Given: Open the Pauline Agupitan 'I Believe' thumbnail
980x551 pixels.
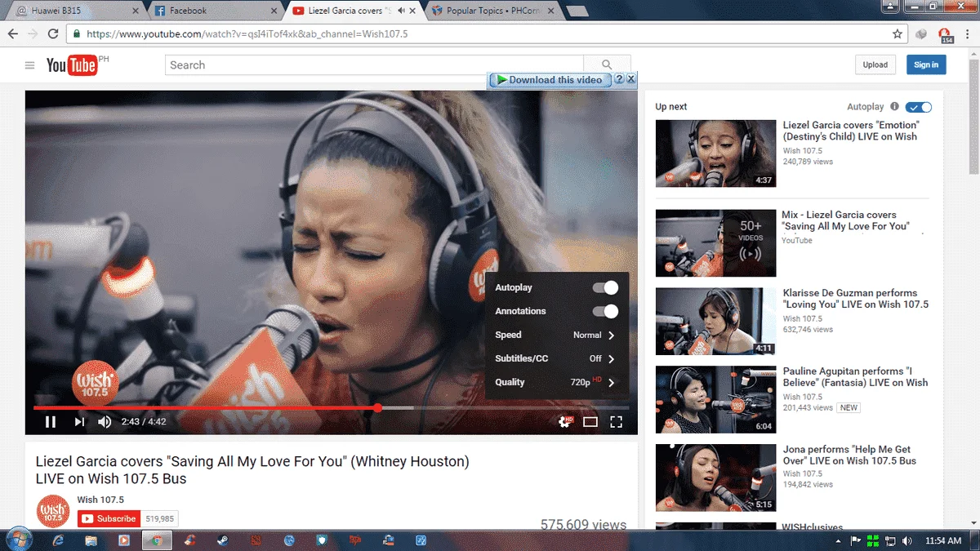Looking at the screenshot, I should (x=715, y=399).
